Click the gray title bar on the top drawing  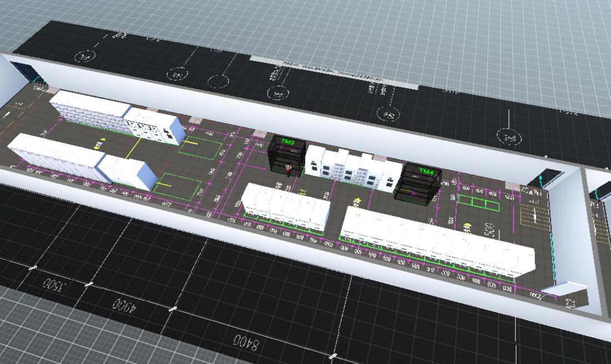333,72
